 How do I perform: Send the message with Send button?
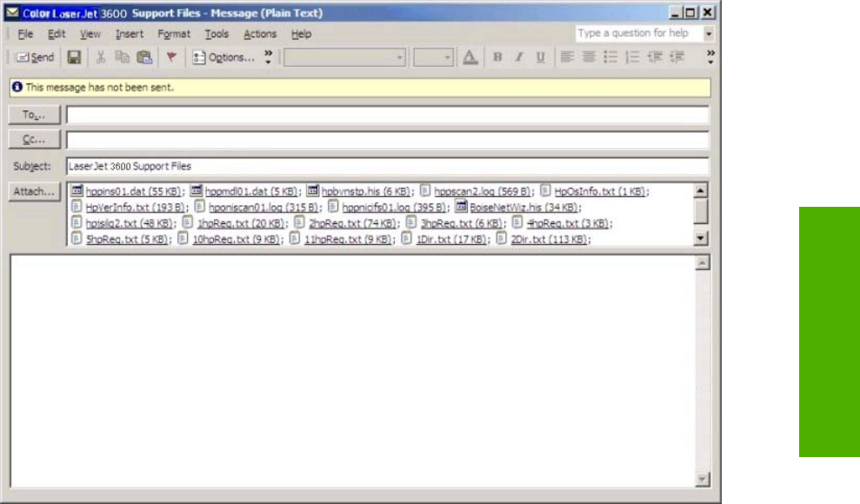[35, 57]
